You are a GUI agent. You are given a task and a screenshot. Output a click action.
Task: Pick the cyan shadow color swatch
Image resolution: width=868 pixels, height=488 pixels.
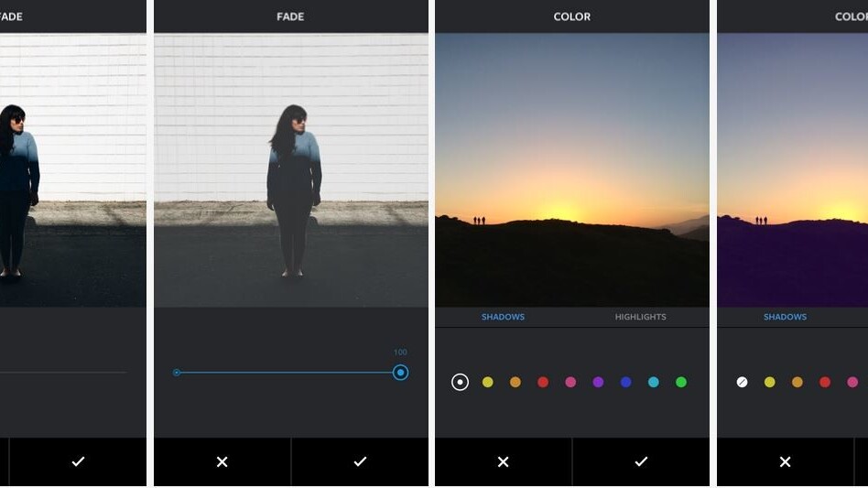(654, 382)
